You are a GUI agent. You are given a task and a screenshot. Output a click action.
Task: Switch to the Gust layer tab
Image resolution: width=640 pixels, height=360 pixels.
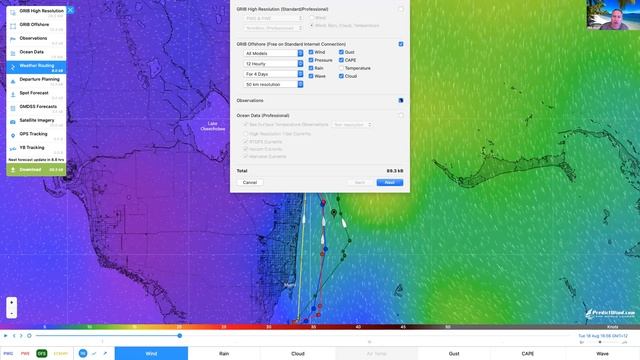pos(454,353)
